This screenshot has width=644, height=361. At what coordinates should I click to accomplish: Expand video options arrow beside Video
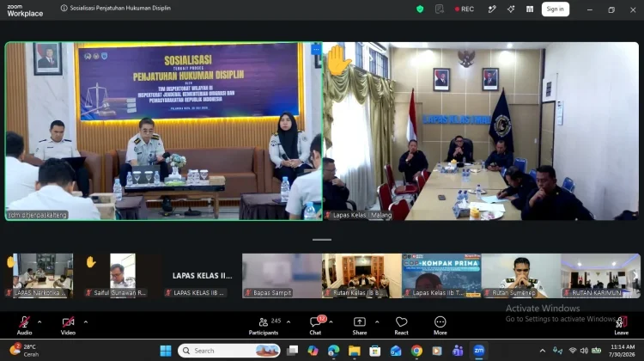click(x=86, y=322)
